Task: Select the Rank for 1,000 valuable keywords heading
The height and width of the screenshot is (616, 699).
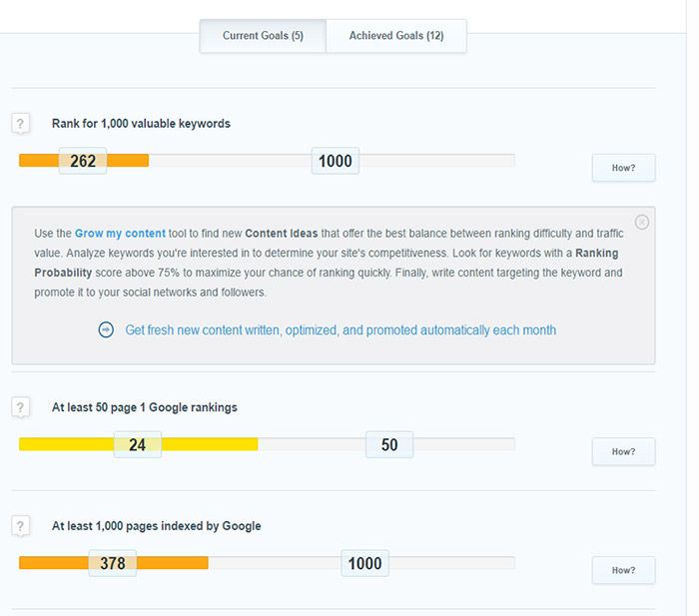Action: point(141,124)
